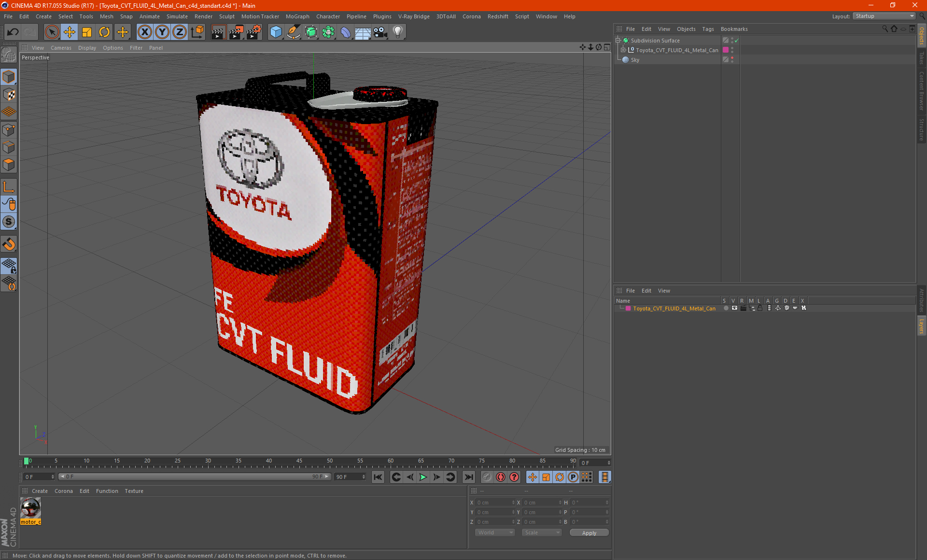927x560 pixels.
Task: Click Render View clapperboard icon
Action: [x=218, y=32]
